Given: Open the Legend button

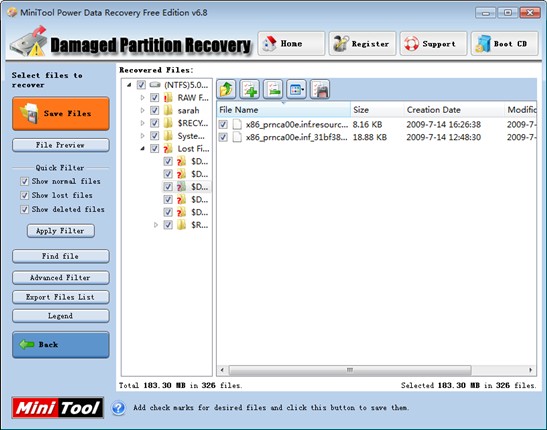Looking at the screenshot, I should point(61,316).
